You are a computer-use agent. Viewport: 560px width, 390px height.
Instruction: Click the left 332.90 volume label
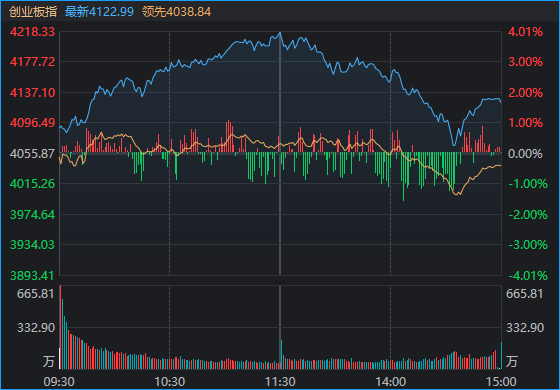[36, 328]
